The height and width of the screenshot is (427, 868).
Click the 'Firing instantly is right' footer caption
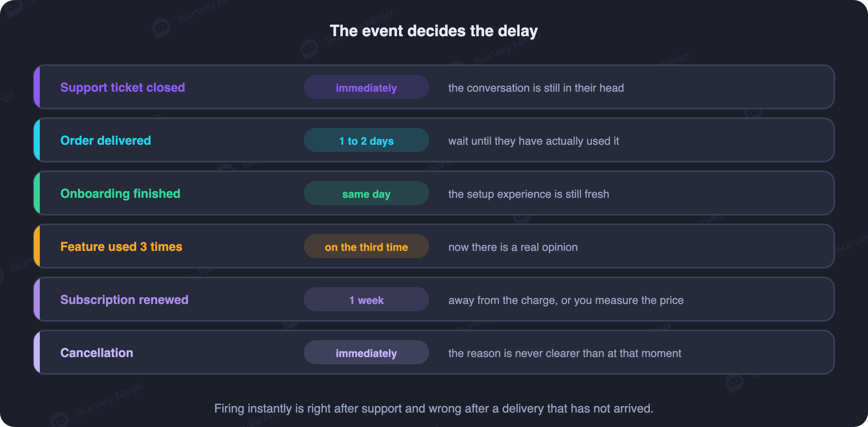[x=434, y=409]
